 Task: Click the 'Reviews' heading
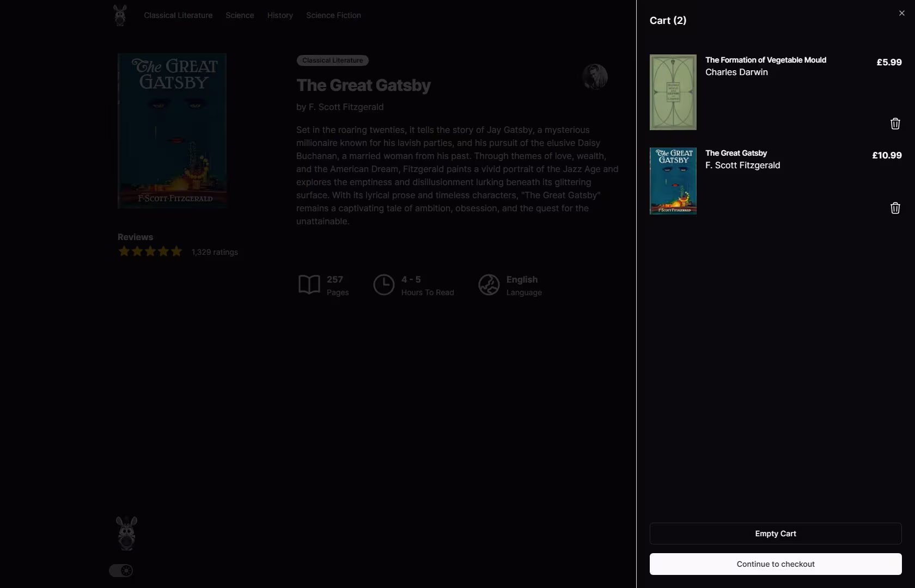[x=135, y=237]
